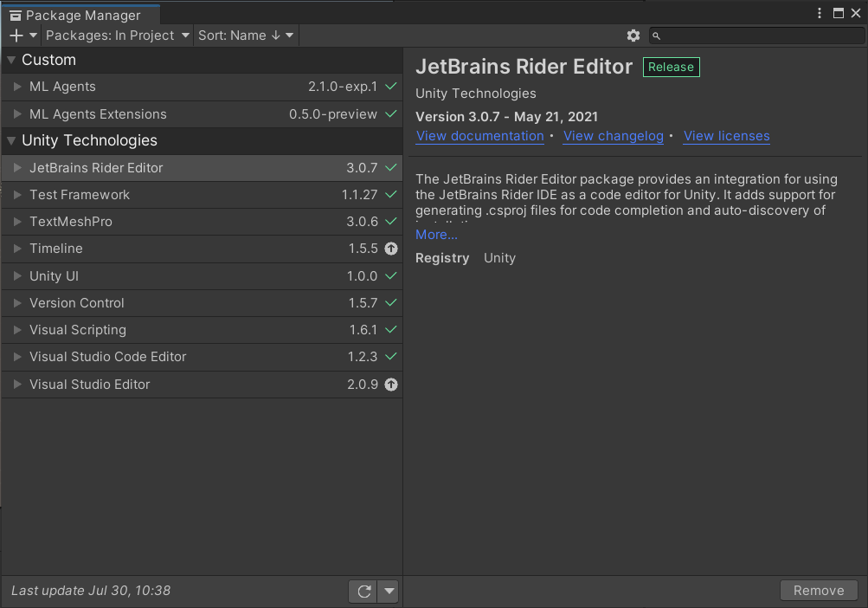Click Visual Studio Editor update available icon
Image resolution: width=868 pixels, height=608 pixels.
click(x=391, y=385)
